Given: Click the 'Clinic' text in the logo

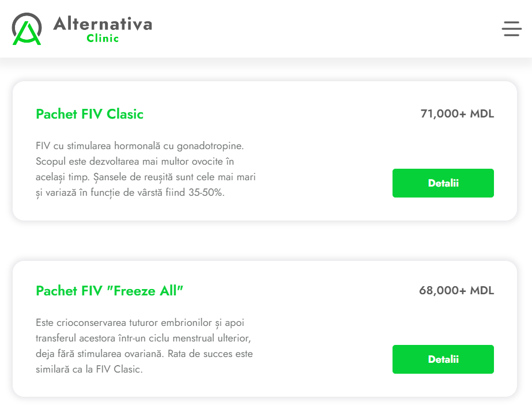Looking at the screenshot, I should pos(104,39).
